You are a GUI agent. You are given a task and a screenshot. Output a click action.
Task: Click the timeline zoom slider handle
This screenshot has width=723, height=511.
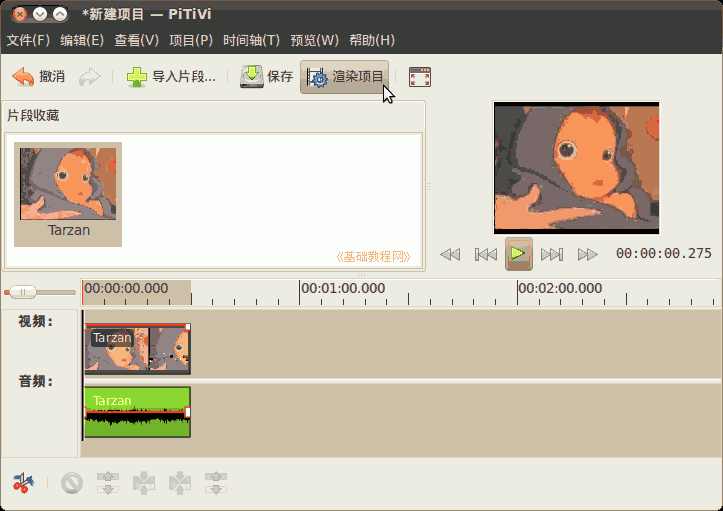tap(23, 292)
